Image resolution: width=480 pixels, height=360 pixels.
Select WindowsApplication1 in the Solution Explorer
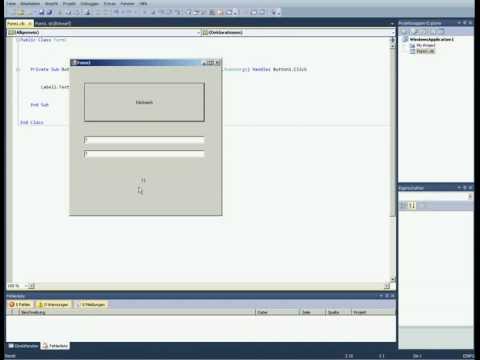click(431, 39)
